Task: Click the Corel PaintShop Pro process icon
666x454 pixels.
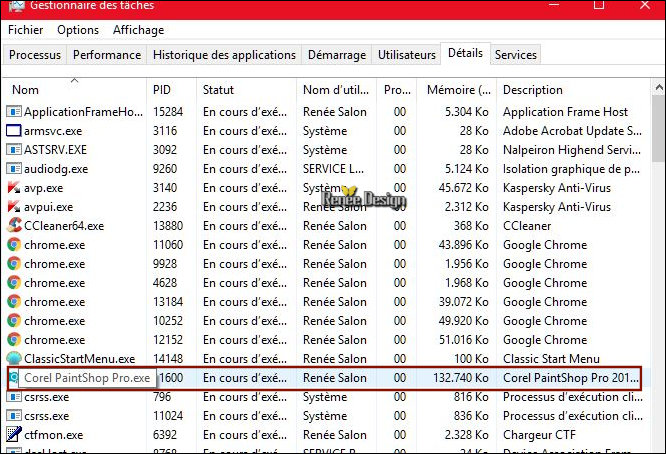Action: point(14,377)
